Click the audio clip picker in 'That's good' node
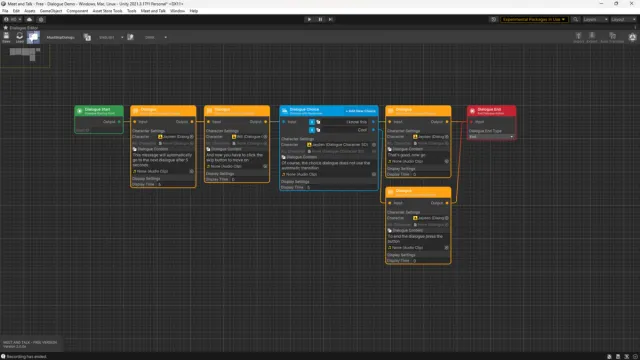 [447, 162]
